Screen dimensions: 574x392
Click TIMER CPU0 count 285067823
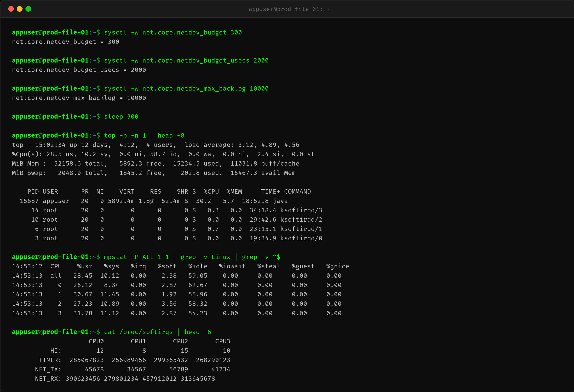pos(87,360)
